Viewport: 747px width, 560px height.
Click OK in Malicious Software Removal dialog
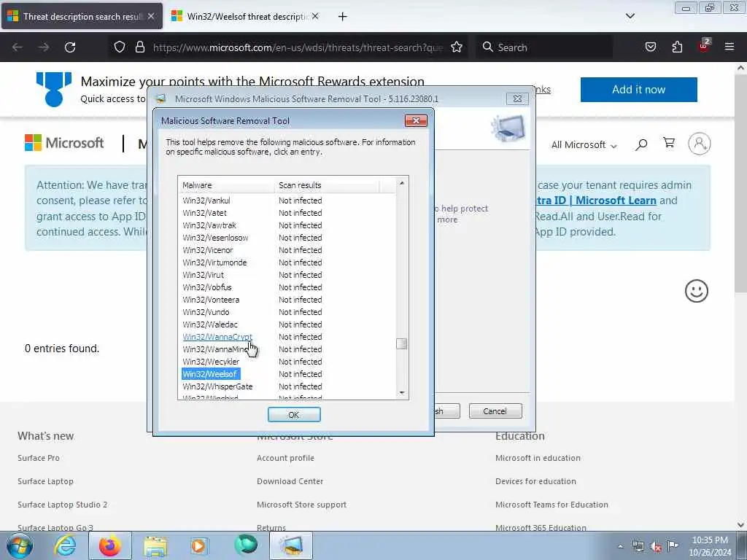(x=294, y=415)
